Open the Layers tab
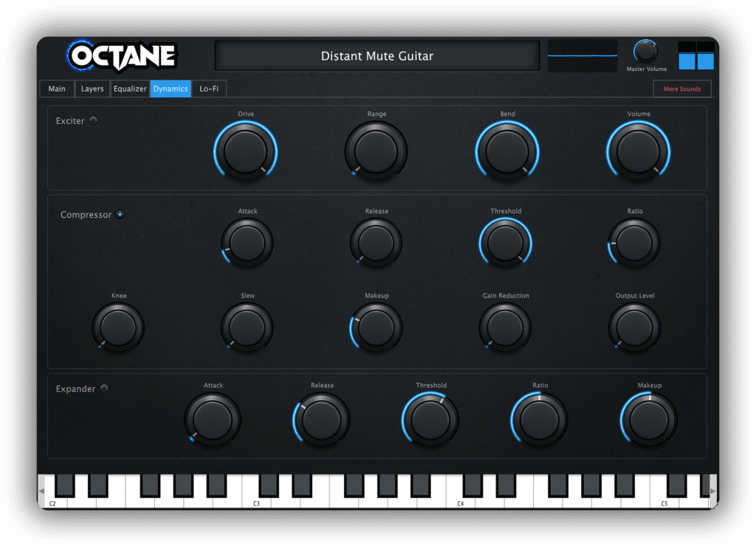The width and height of the screenshot is (756, 547). pyautogui.click(x=92, y=89)
